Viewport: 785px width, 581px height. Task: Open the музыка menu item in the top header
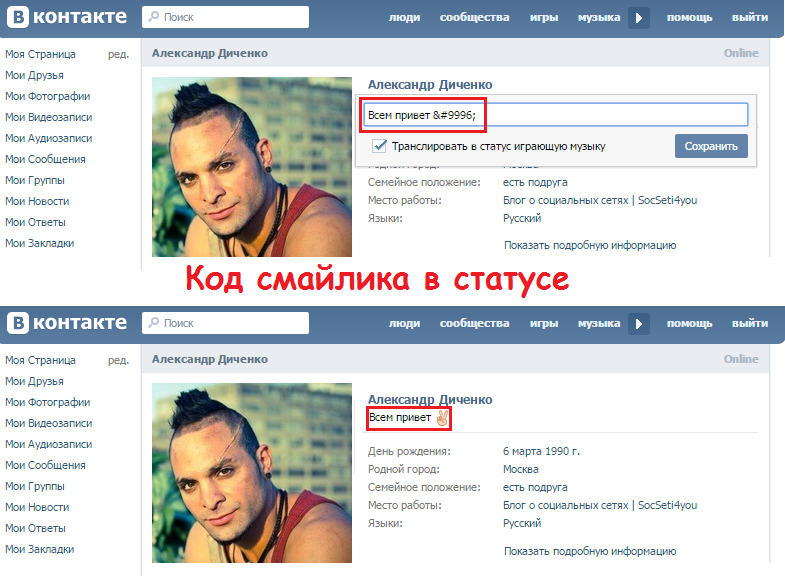coord(599,18)
